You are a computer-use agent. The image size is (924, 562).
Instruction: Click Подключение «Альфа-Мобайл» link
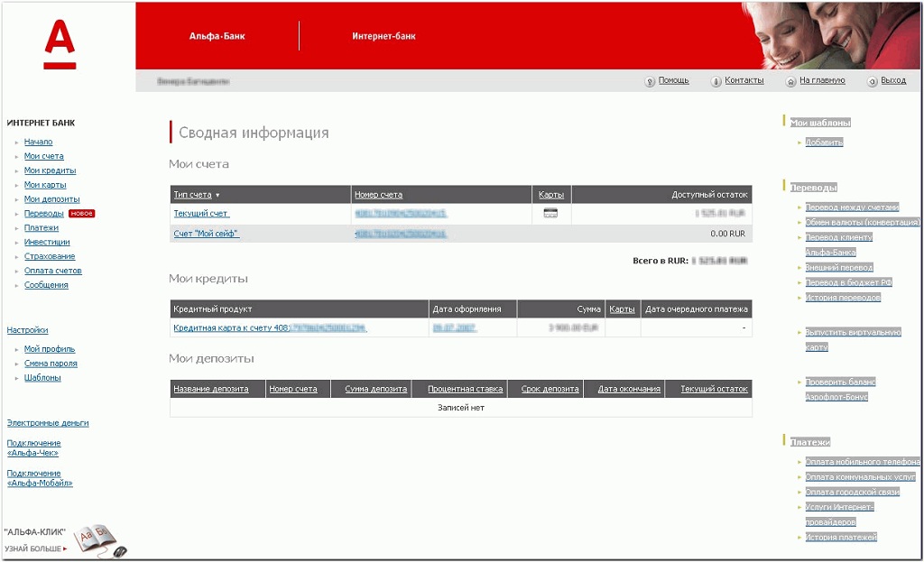coord(40,478)
